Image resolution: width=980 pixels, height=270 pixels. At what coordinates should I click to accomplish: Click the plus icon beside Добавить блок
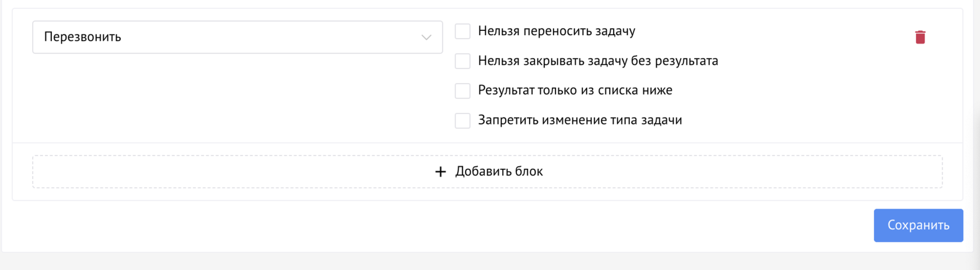(440, 172)
